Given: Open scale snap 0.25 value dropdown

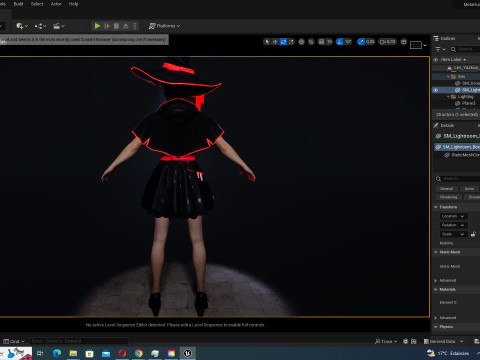Looking at the screenshot, I should tap(370, 42).
